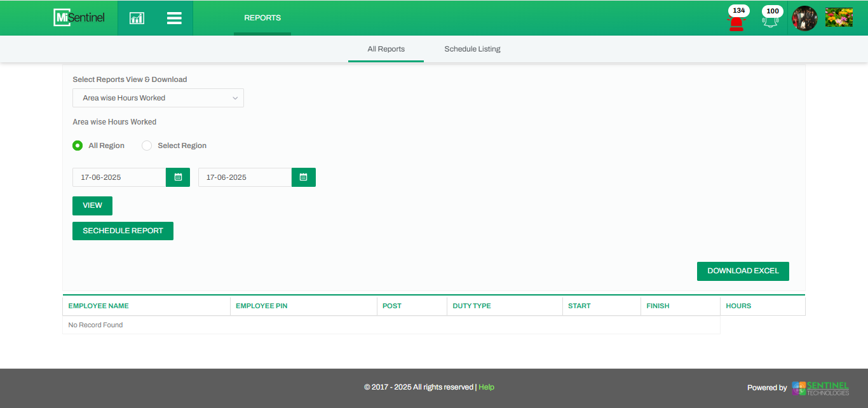Open red siren alerts with 134 badge

point(736,20)
